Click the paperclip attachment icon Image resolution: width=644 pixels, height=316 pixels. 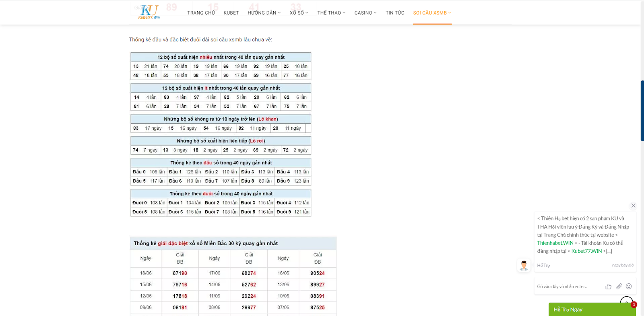(x=619, y=287)
